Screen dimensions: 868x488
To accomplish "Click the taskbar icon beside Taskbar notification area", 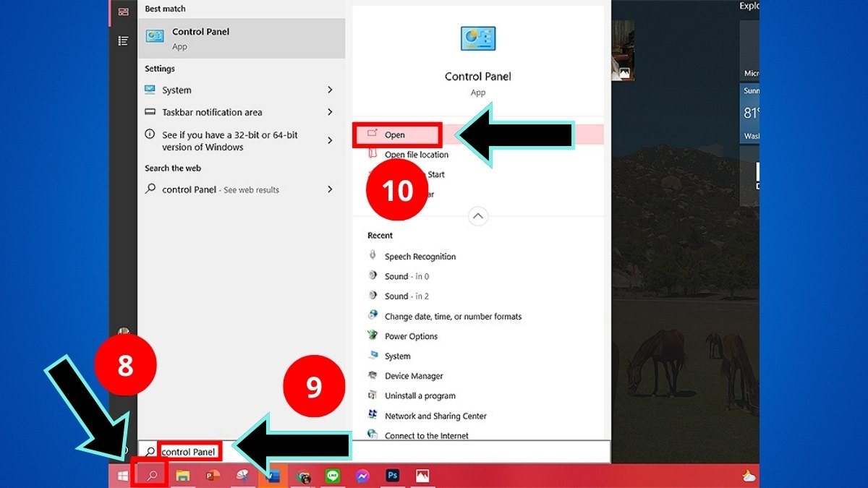I will (x=150, y=112).
